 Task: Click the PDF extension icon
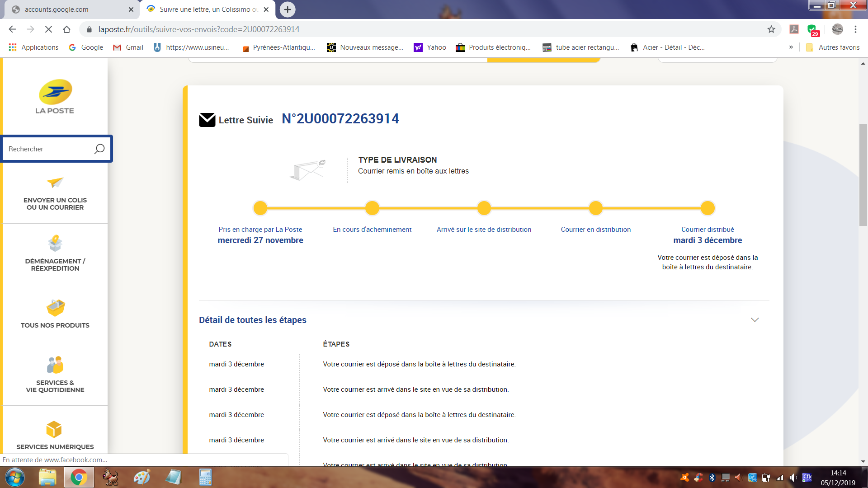(794, 29)
